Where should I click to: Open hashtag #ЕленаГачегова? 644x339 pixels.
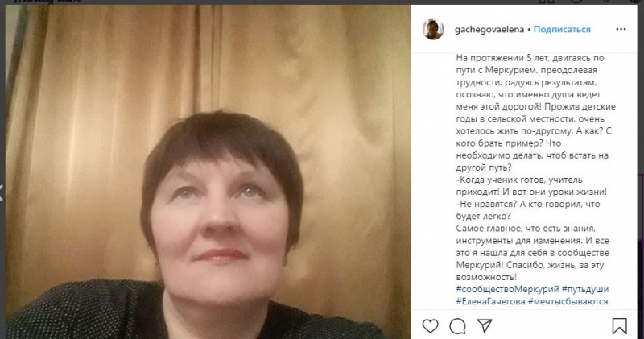(490, 302)
